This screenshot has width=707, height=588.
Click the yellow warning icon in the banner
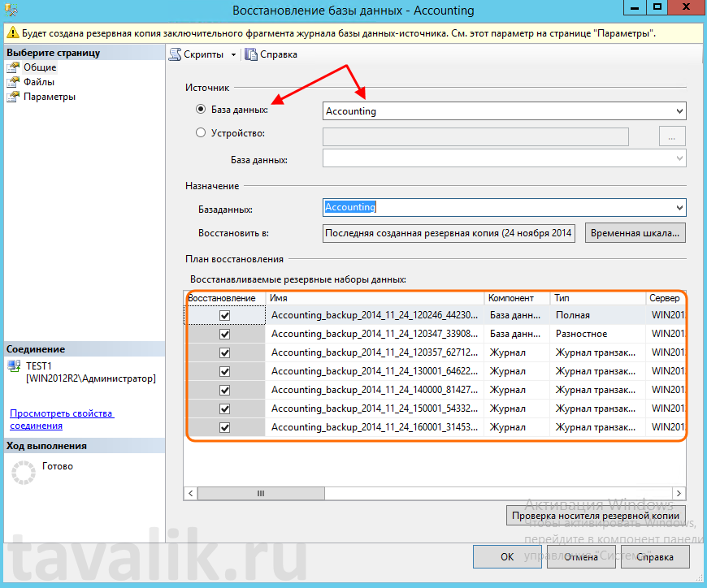coord(13,32)
